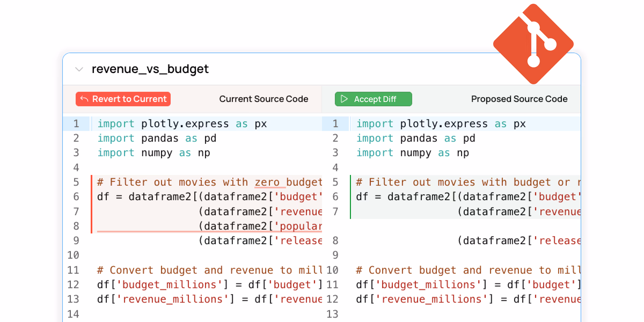
Task: Click removed comment line 5 in current code
Action: tap(209, 182)
